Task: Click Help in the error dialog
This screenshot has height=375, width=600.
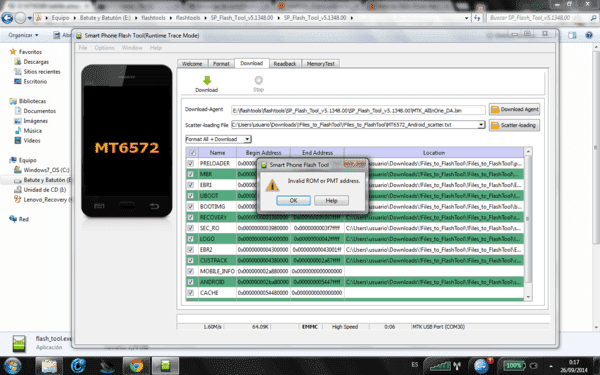Action: [x=331, y=201]
